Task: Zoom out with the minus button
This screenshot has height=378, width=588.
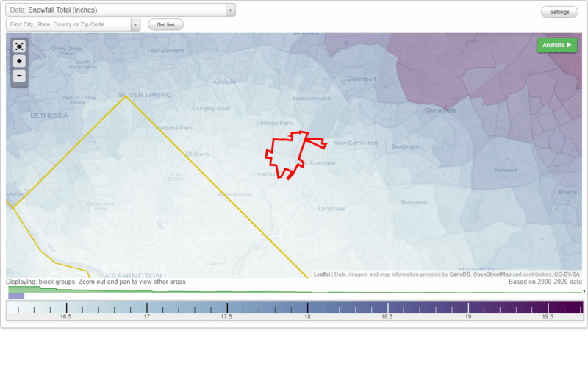Action: (19, 76)
